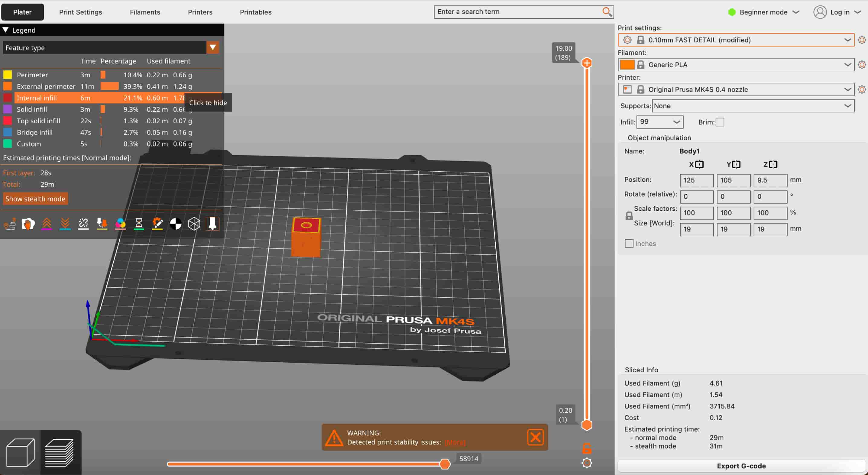Click Show stealth mode button

click(x=35, y=199)
